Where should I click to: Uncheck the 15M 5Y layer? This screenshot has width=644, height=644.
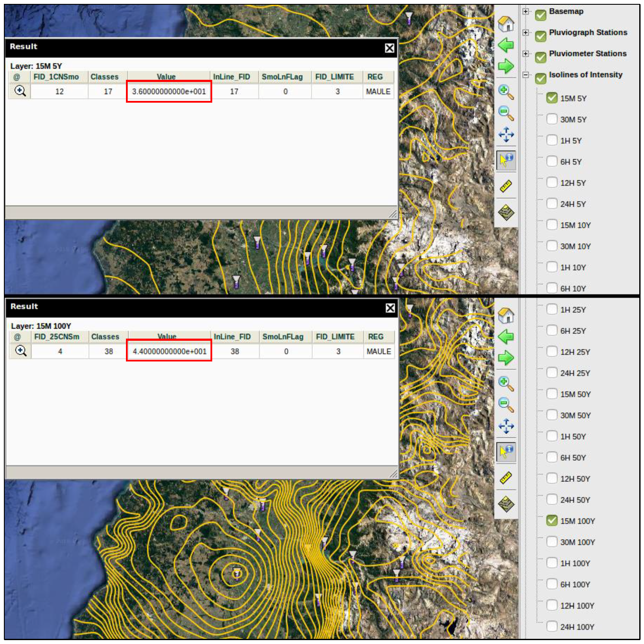552,98
